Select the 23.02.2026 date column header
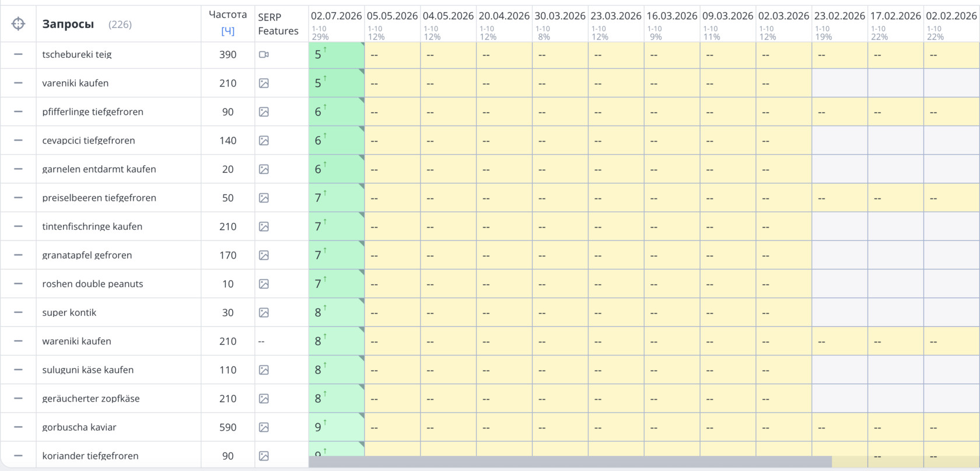Viewport: 980px width, 471px height. point(839,16)
